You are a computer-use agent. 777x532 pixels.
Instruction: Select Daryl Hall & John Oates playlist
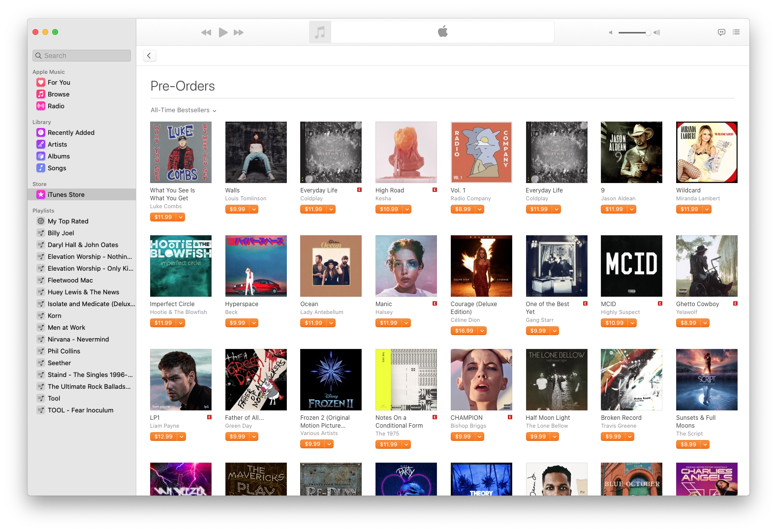(82, 245)
